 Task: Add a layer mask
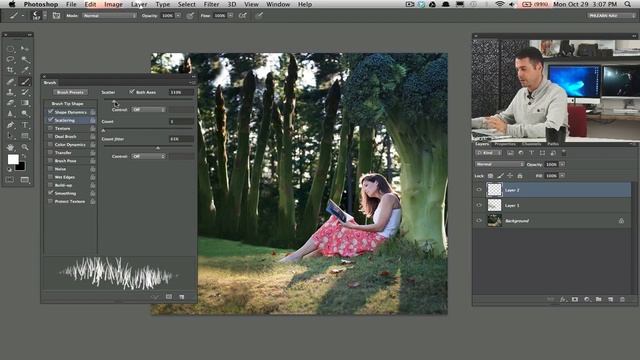(575, 299)
